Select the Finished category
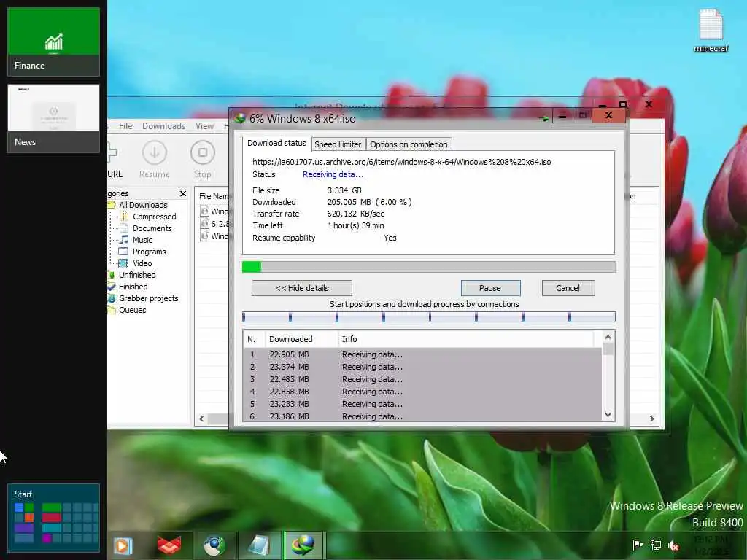 [x=133, y=287]
